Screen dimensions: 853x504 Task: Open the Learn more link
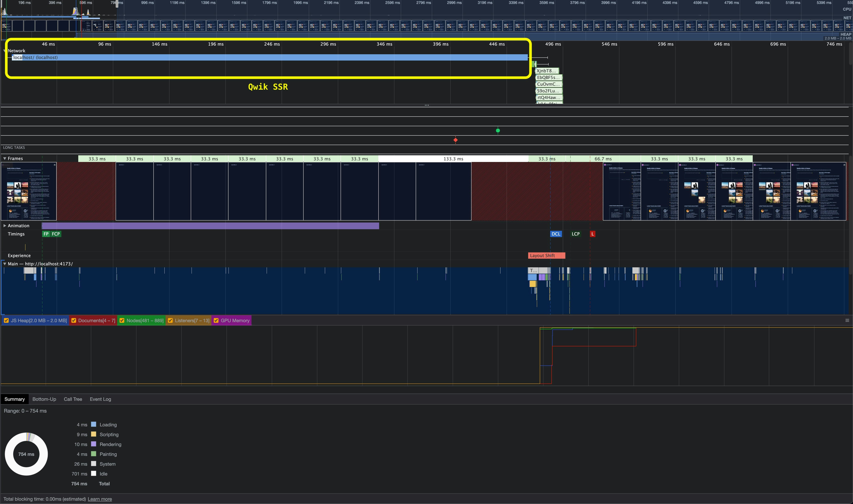[x=99, y=499]
